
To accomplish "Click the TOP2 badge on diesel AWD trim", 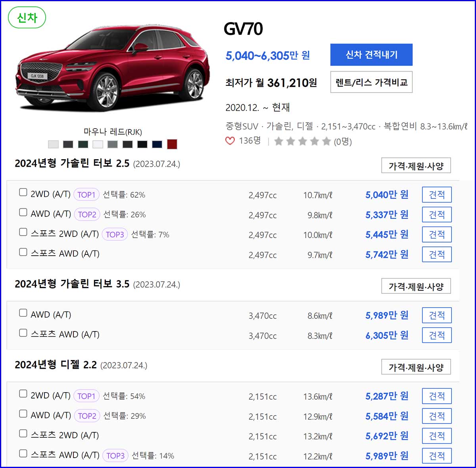I will (x=86, y=416).
